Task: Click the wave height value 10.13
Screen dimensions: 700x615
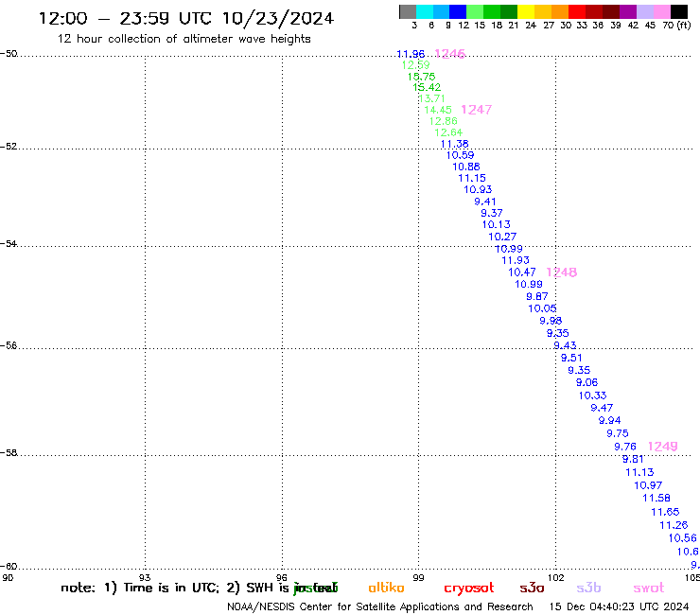Action: 496,224
